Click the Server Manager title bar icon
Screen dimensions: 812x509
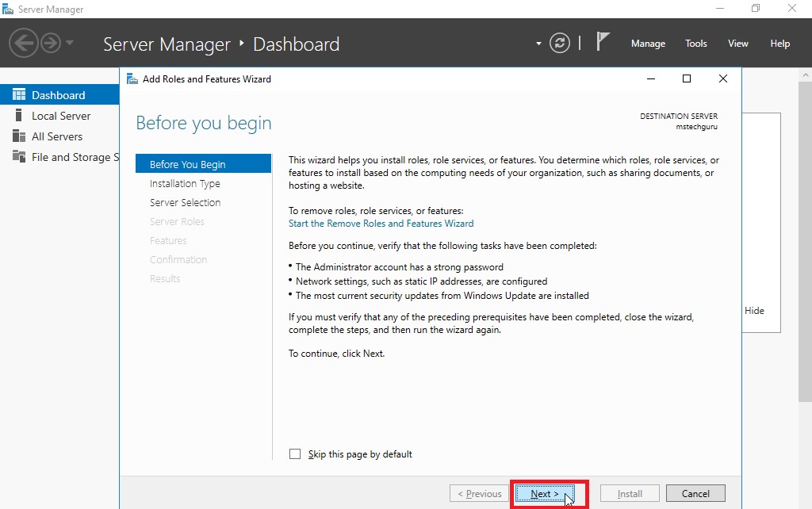click(x=8, y=9)
